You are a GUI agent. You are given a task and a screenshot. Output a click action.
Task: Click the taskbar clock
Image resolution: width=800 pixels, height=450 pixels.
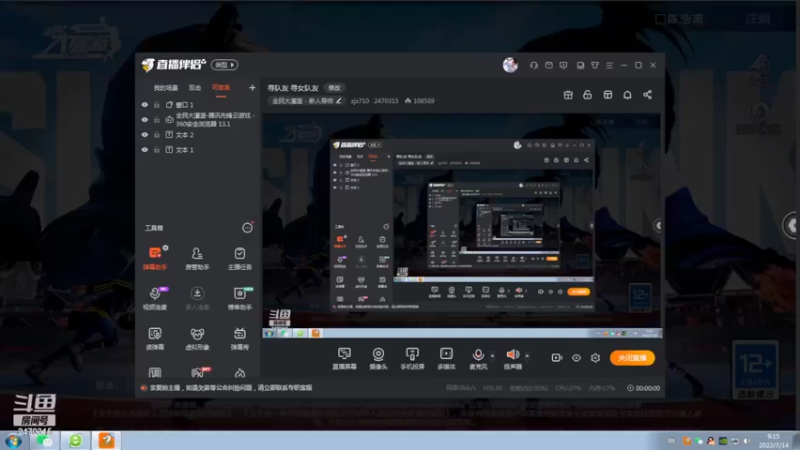tap(773, 441)
